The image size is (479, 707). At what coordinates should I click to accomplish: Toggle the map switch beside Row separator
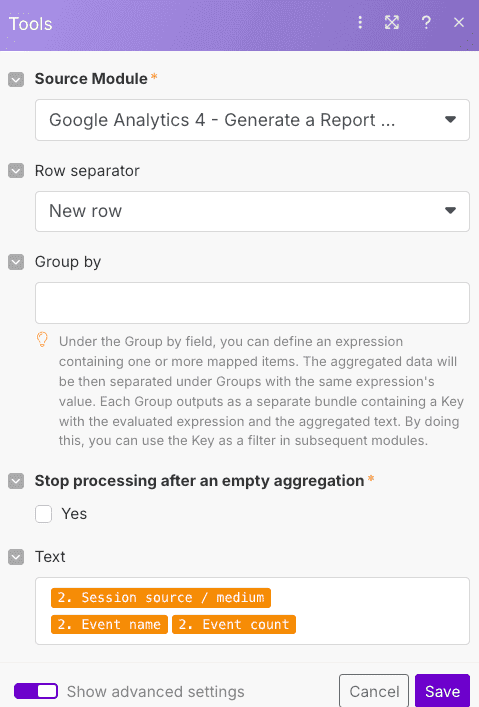pyautogui.click(x=16, y=171)
